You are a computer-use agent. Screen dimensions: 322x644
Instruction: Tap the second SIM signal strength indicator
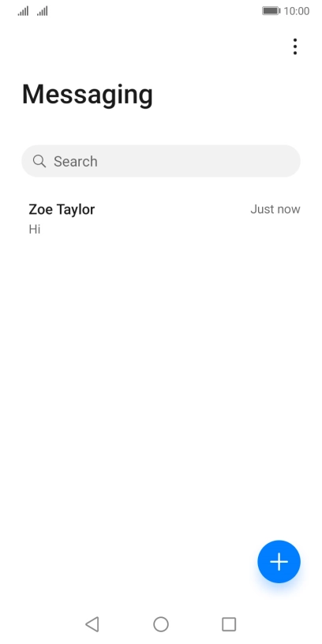pyautogui.click(x=43, y=11)
